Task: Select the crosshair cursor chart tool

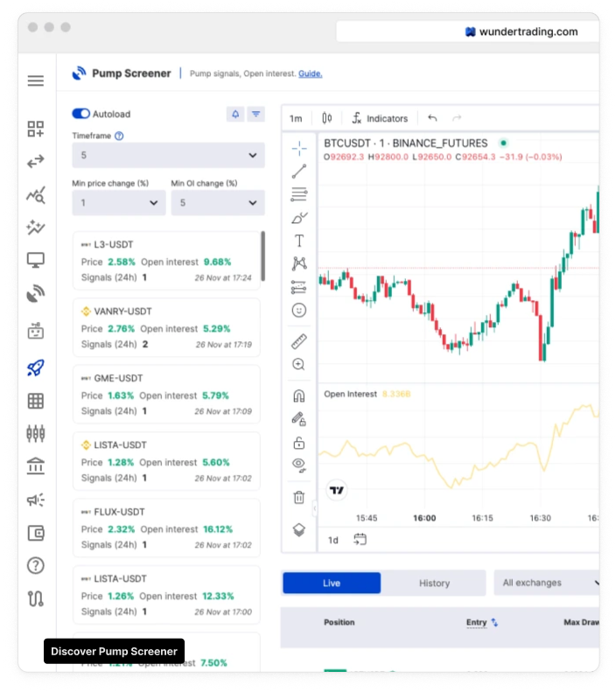Action: [x=299, y=149]
